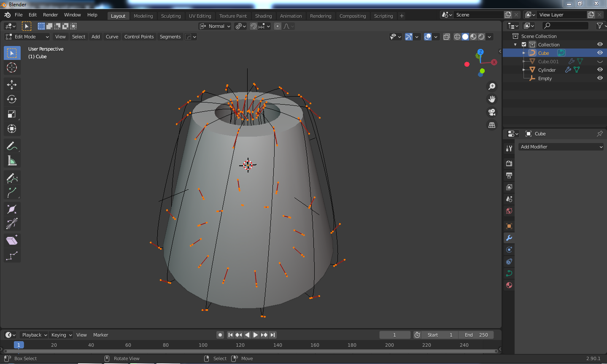Select the Radius tool
The height and width of the screenshot is (364, 607).
[x=12, y=209]
